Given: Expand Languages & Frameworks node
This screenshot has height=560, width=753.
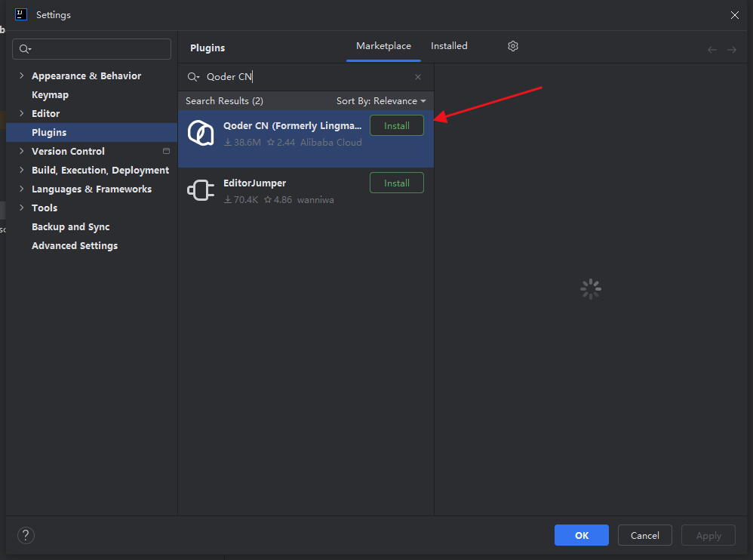Looking at the screenshot, I should pos(22,189).
